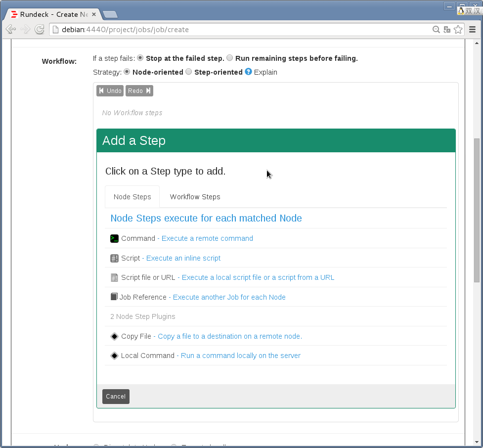Click the '2 Node Step Plugins' label
Viewport: 483px width, 448px height.
142,317
